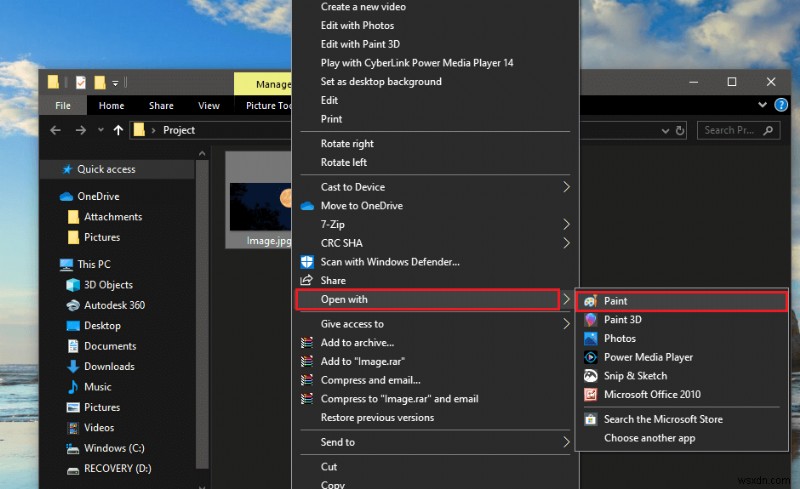
Task: Expand the ribbon with the chevron
Action: coord(762,105)
